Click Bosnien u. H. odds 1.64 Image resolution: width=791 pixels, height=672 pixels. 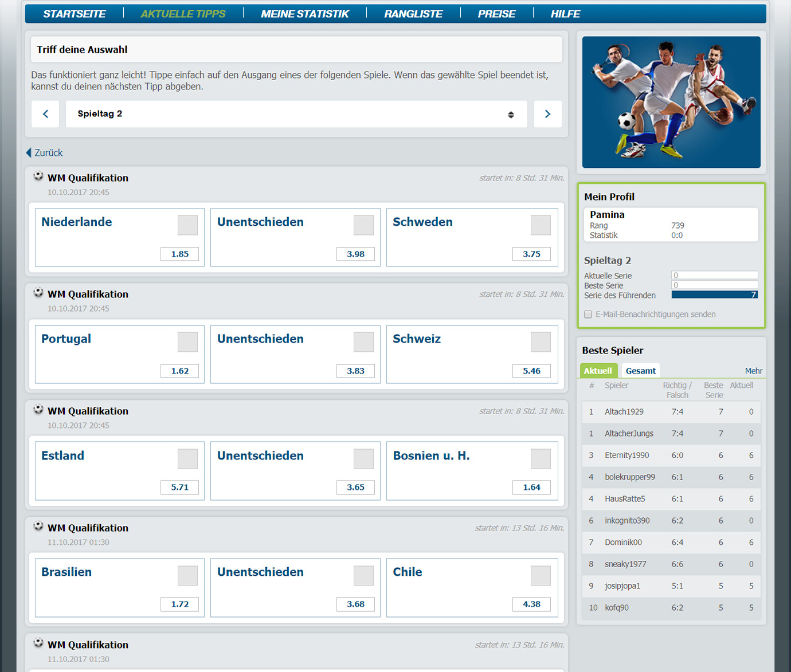pos(531,488)
